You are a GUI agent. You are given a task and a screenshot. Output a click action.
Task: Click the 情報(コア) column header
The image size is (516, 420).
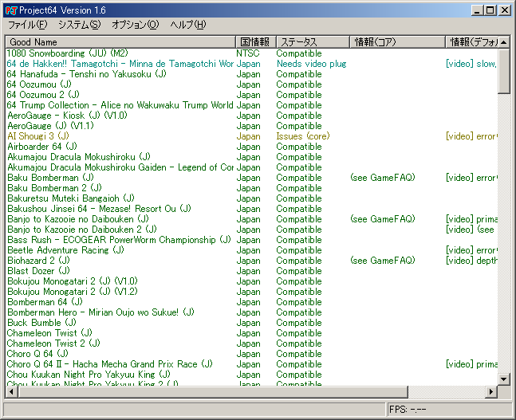pyautogui.click(x=396, y=41)
